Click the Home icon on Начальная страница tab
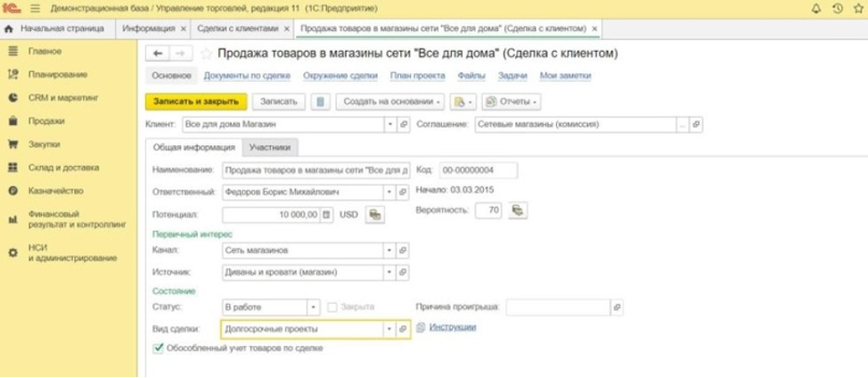Screen dimensions: 868x378 [x=10, y=29]
